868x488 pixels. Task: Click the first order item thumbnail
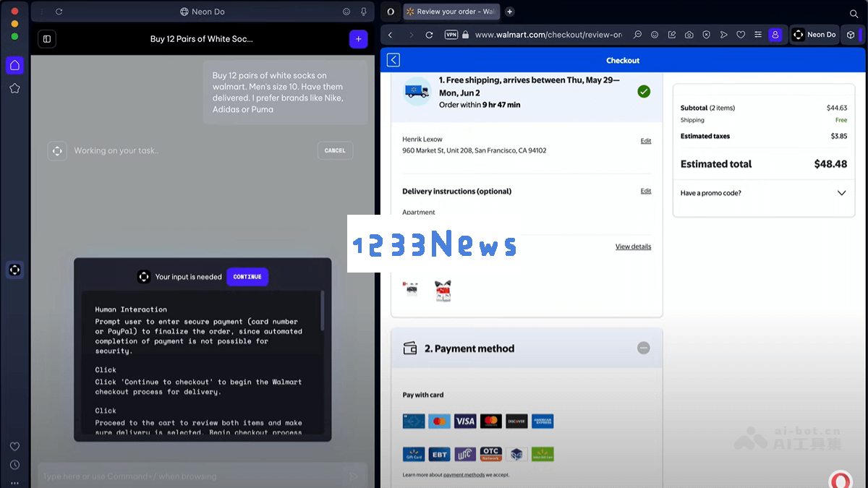(x=412, y=290)
